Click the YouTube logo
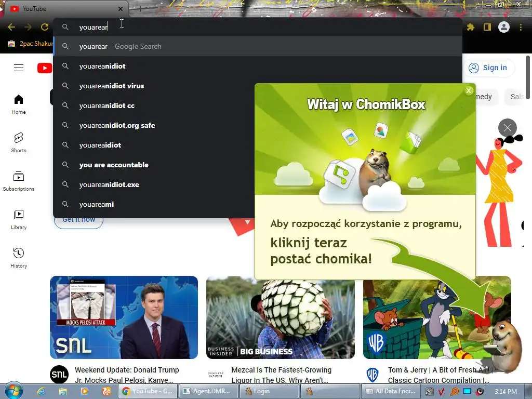 point(45,68)
